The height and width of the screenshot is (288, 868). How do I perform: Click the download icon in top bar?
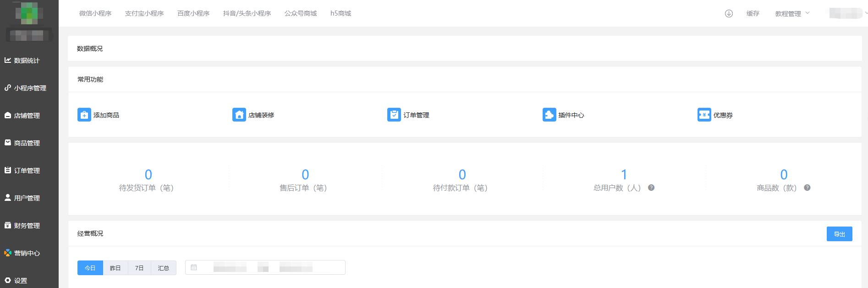click(x=729, y=14)
